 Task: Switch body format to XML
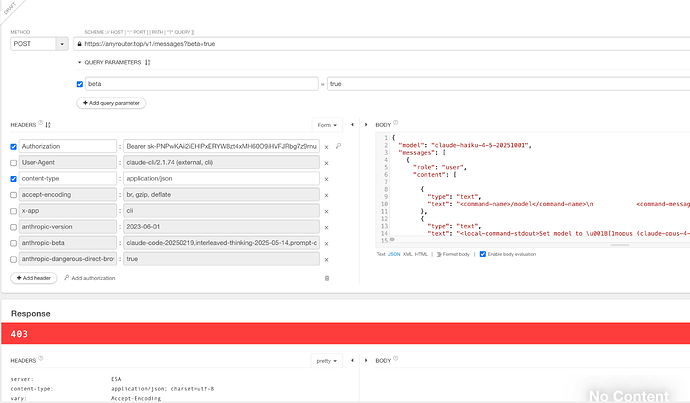407,254
